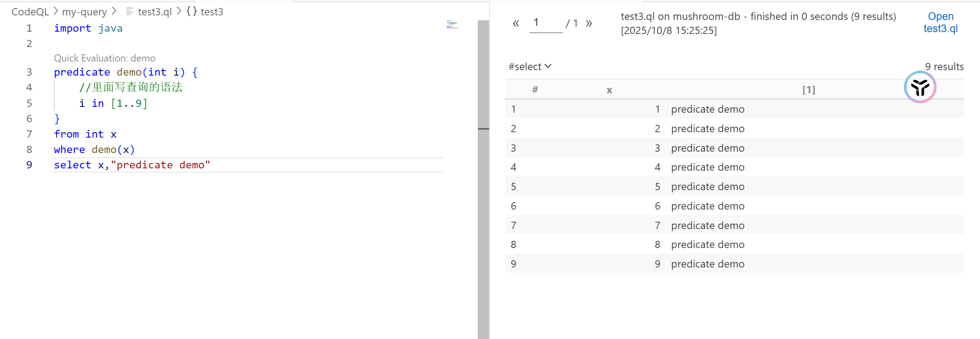Viewport: 980px width, 339px height.
Task: Sort results by the [1] column header
Action: click(808, 90)
